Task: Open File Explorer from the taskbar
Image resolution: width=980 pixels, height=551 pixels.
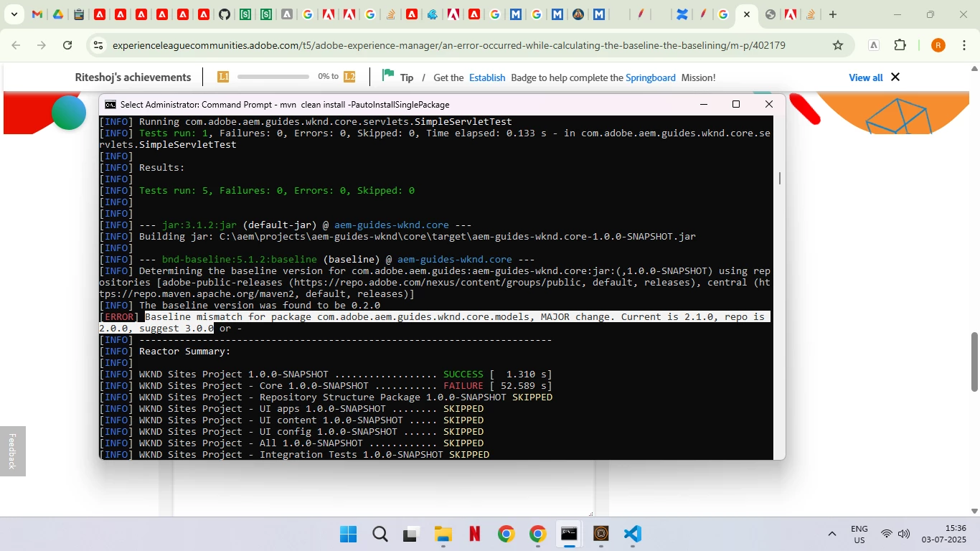Action: point(443,534)
